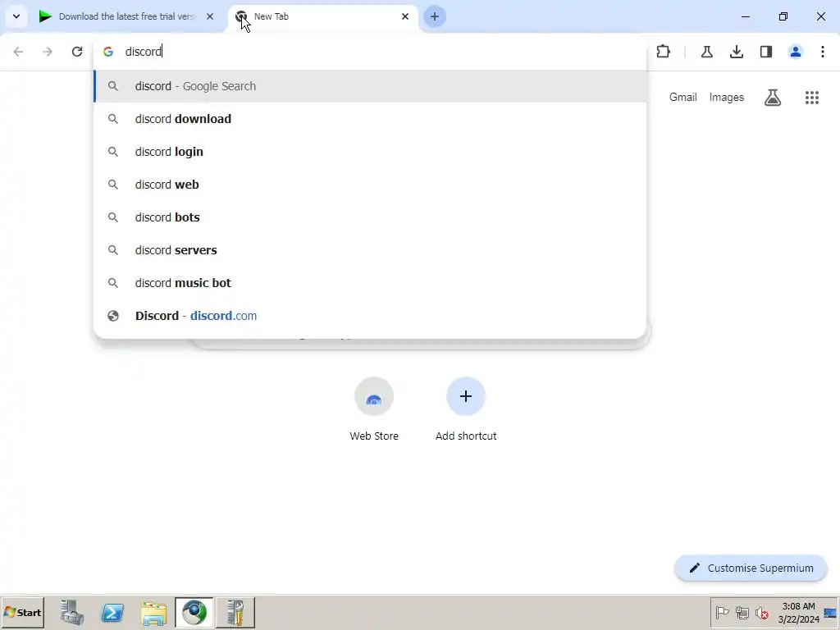
Task: Choose the discord bots suggestion
Action: (370, 217)
